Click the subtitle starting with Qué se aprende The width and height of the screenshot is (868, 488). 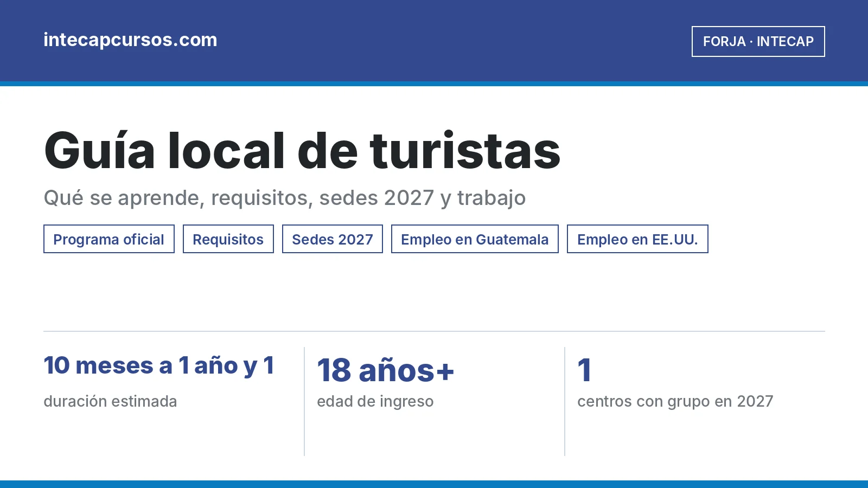(285, 198)
